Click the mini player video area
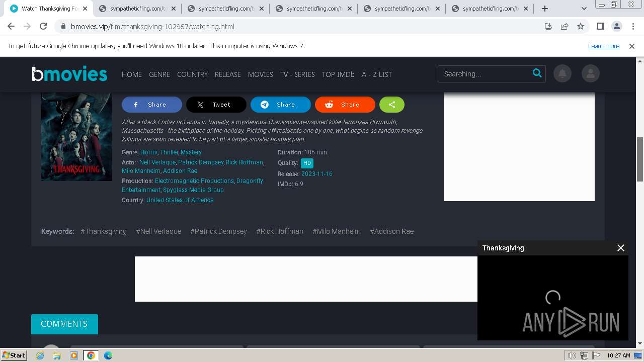 point(553,298)
